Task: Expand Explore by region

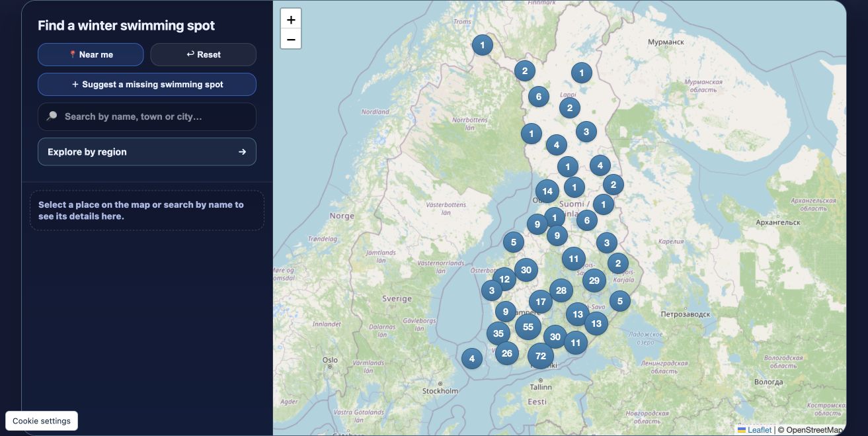Action: (x=147, y=152)
